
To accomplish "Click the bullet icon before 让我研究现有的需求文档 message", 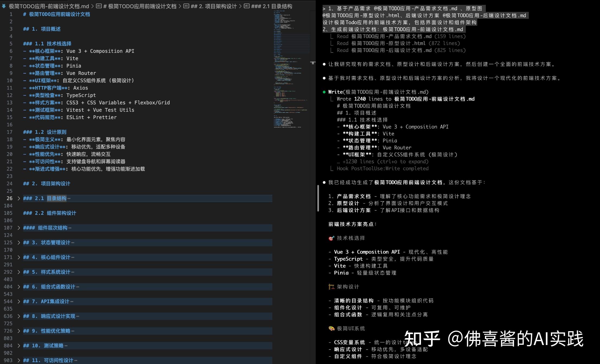I will click(x=324, y=64).
